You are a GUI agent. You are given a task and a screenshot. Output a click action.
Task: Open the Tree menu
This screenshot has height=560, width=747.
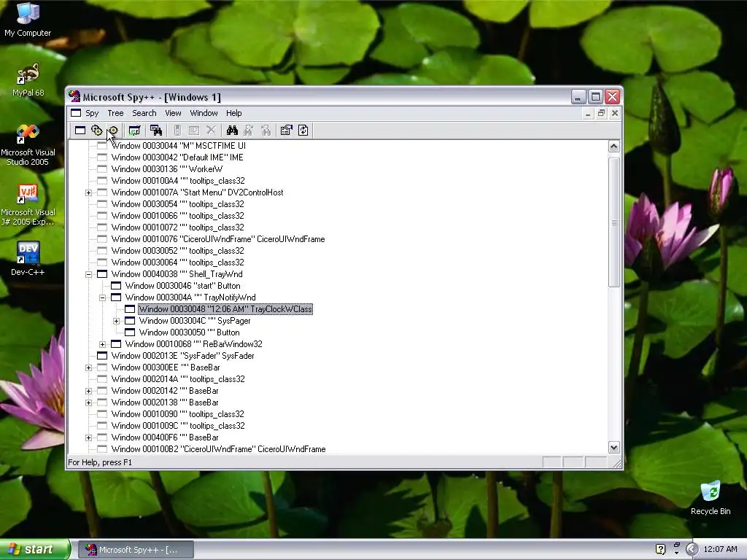[x=115, y=113]
